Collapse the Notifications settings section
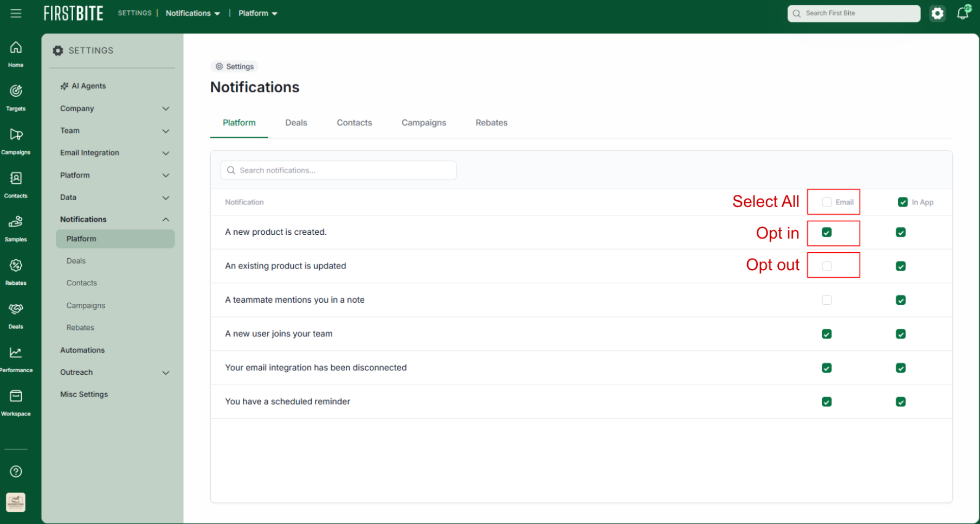 [115, 219]
